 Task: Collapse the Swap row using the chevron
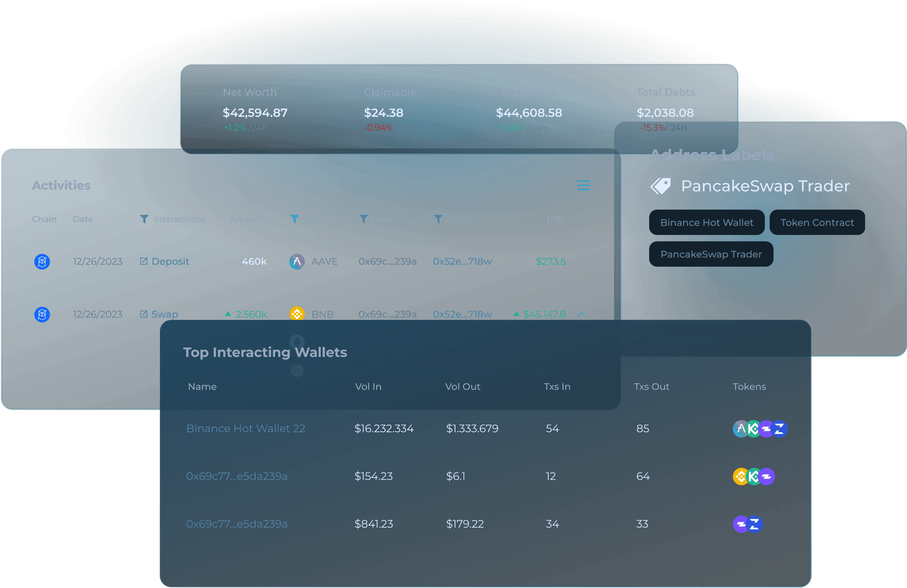tap(581, 314)
